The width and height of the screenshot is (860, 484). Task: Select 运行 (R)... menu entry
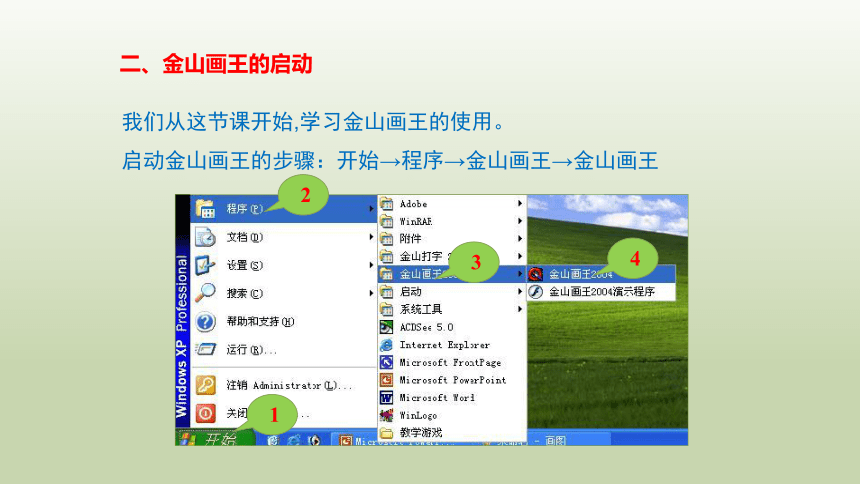point(284,350)
